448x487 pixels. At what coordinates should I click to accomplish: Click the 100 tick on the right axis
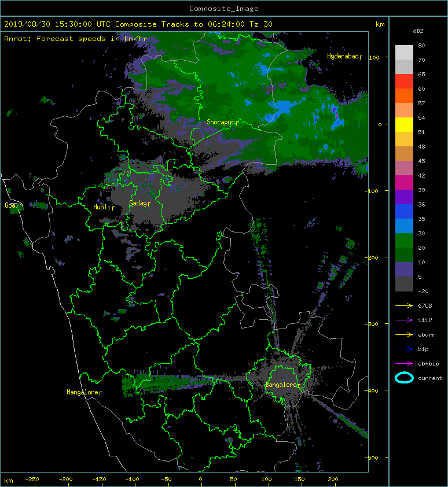click(374, 57)
